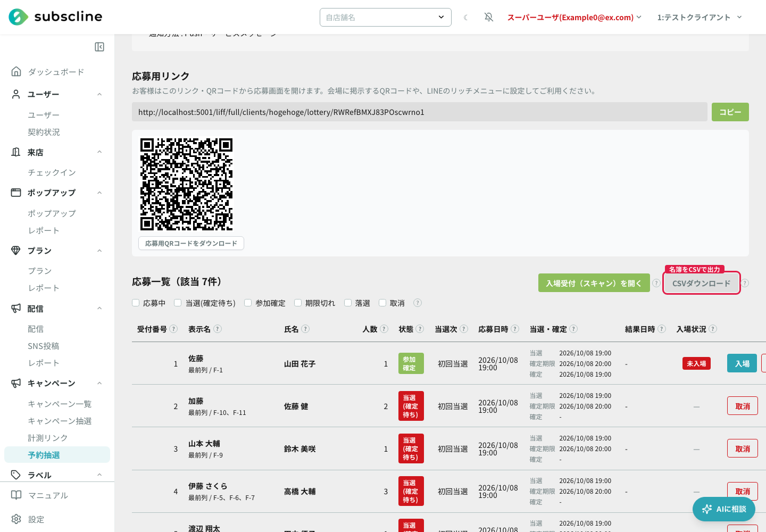
Task: Click help icon next to 結果日時 column
Action: tap(662, 329)
